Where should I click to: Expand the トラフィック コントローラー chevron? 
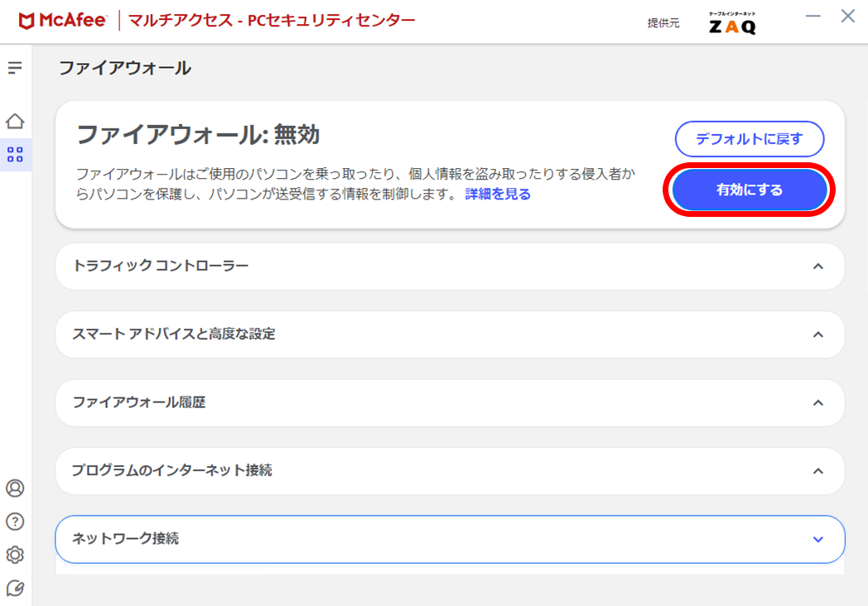817,267
